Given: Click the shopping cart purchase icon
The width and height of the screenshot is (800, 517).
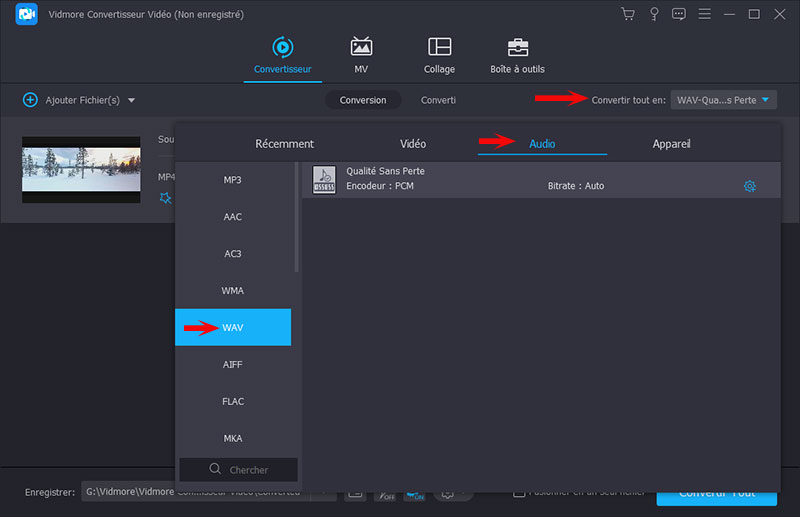Looking at the screenshot, I should click(628, 14).
